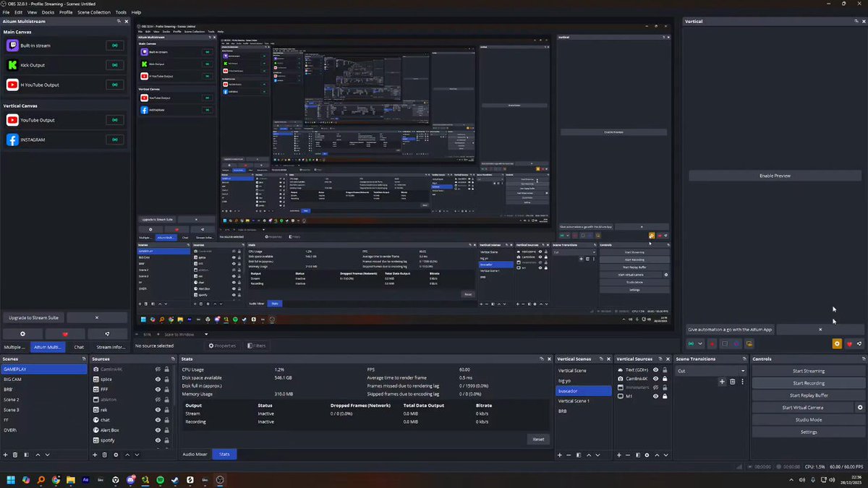Click the red heart icon under Vertical preview
The height and width of the screenshot is (488, 868).
click(849, 344)
